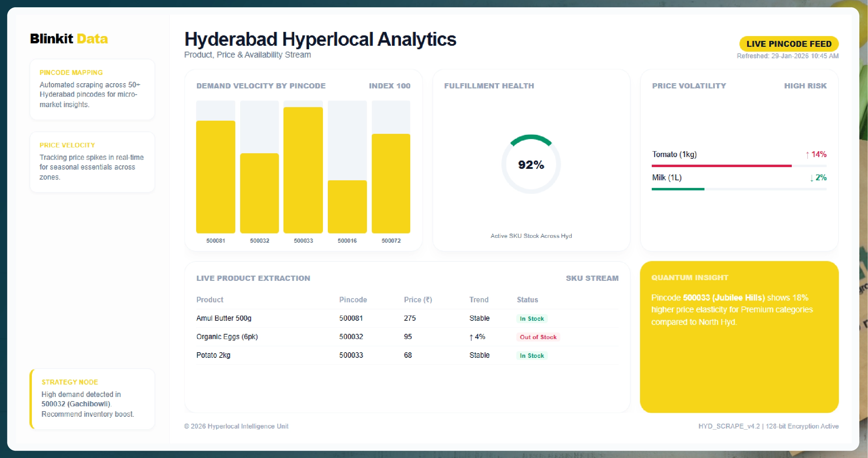Expand the Strategy Node card
This screenshot has width=868, height=458.
click(92, 399)
